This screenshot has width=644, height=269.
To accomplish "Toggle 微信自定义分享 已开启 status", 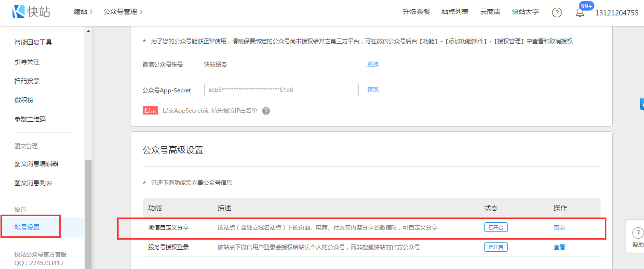I will 496,228.
